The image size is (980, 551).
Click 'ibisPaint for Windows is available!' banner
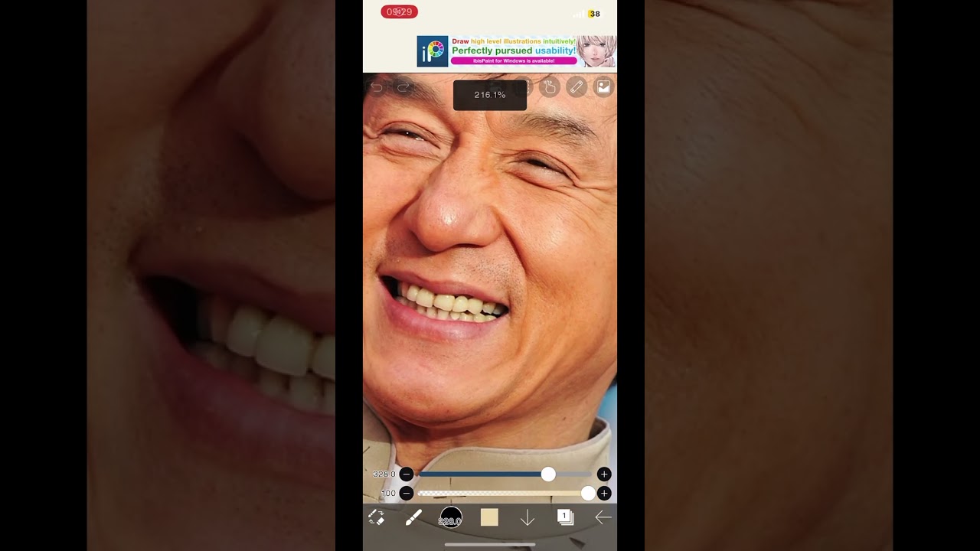click(x=514, y=60)
